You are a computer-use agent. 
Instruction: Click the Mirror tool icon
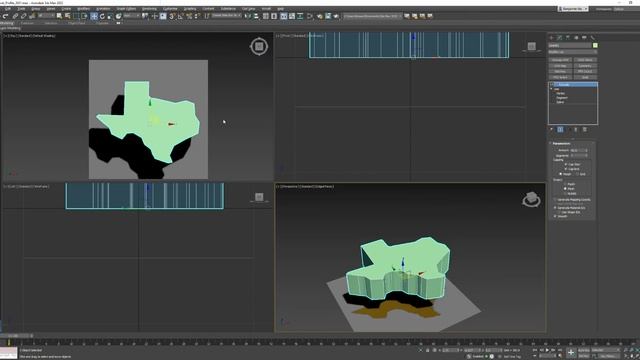click(247, 16)
